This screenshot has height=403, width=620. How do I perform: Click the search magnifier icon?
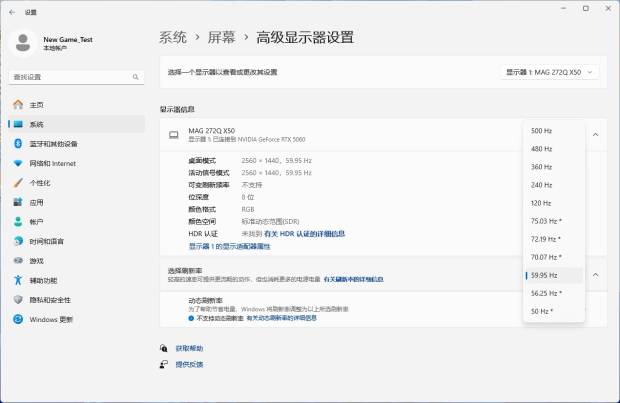pos(136,77)
